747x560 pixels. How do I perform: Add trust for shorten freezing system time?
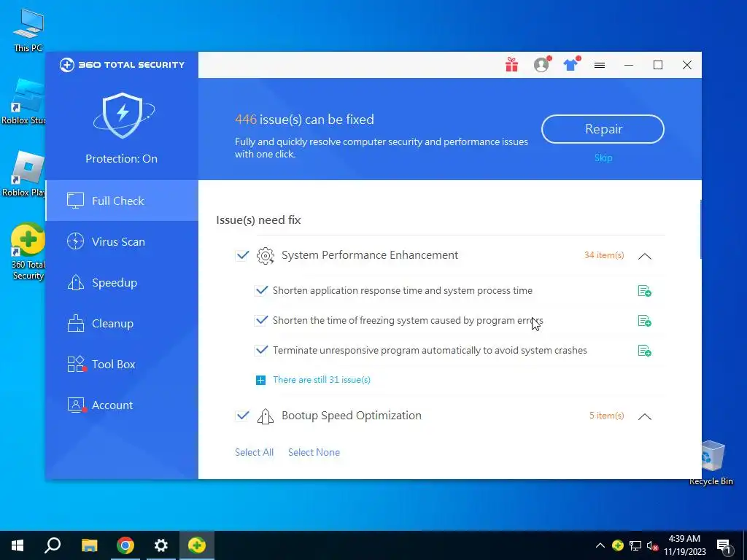tap(645, 321)
